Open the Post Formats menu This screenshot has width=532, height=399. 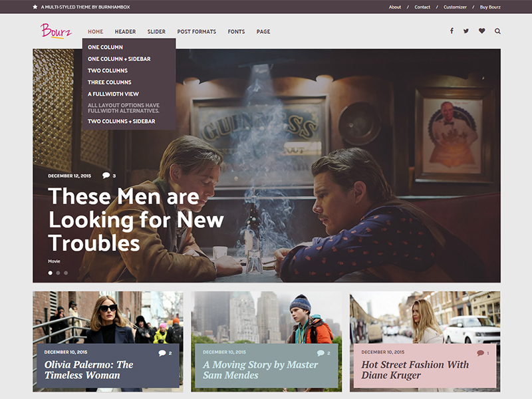point(196,31)
